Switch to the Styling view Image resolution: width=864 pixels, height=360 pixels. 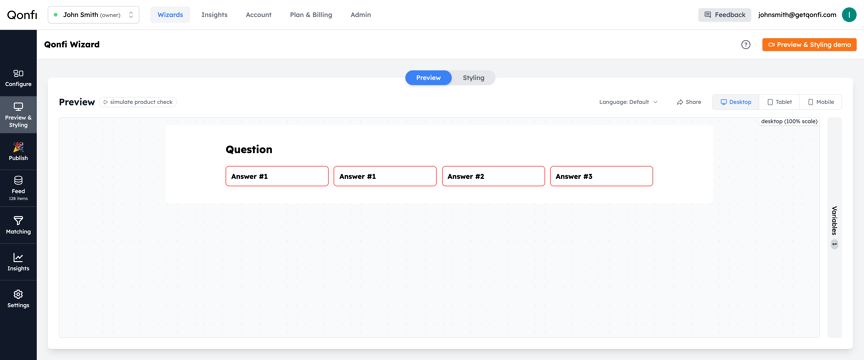473,78
